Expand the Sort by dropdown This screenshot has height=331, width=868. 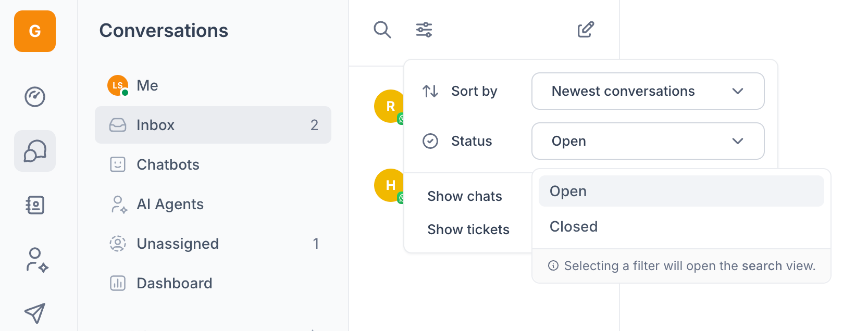point(648,91)
